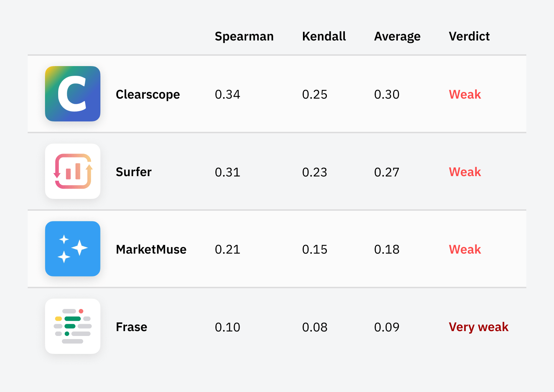Click the Verdict column header
554x392 pixels.
469,36
